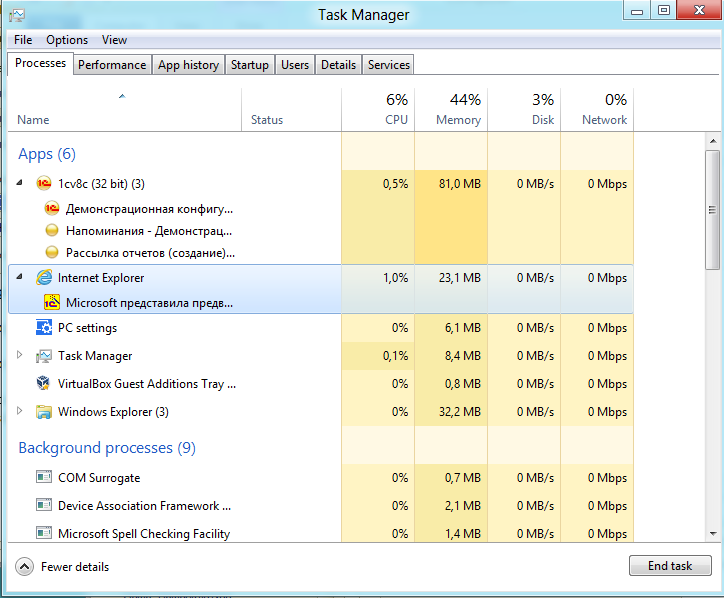
Task: Select the Рассылка отчетов (создание)... entry
Action: [x=150, y=253]
